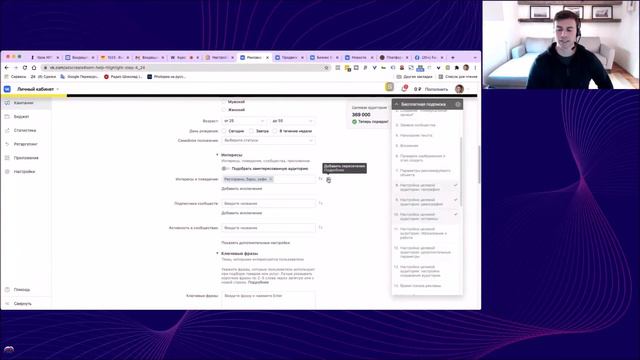The image size is (640, 360).
Task: Open the Статистика sidebar section
Action: click(x=25, y=130)
